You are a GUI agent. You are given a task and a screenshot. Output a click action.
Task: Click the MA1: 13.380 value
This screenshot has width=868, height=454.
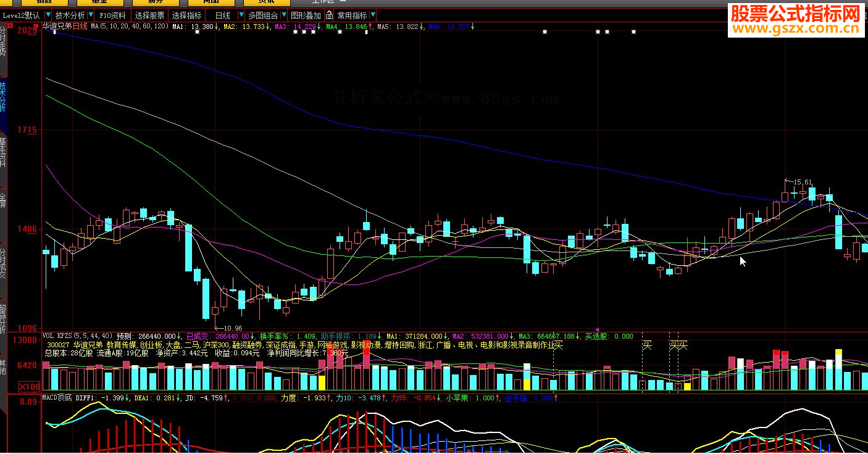[193, 27]
